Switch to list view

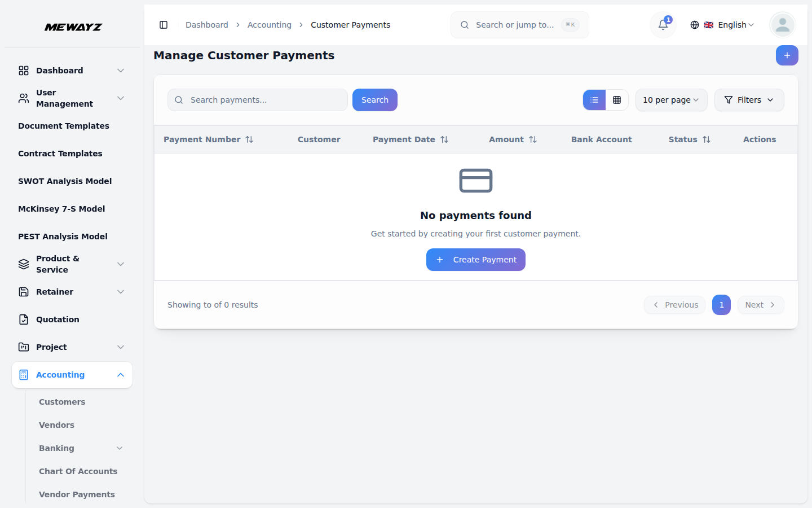coord(594,100)
